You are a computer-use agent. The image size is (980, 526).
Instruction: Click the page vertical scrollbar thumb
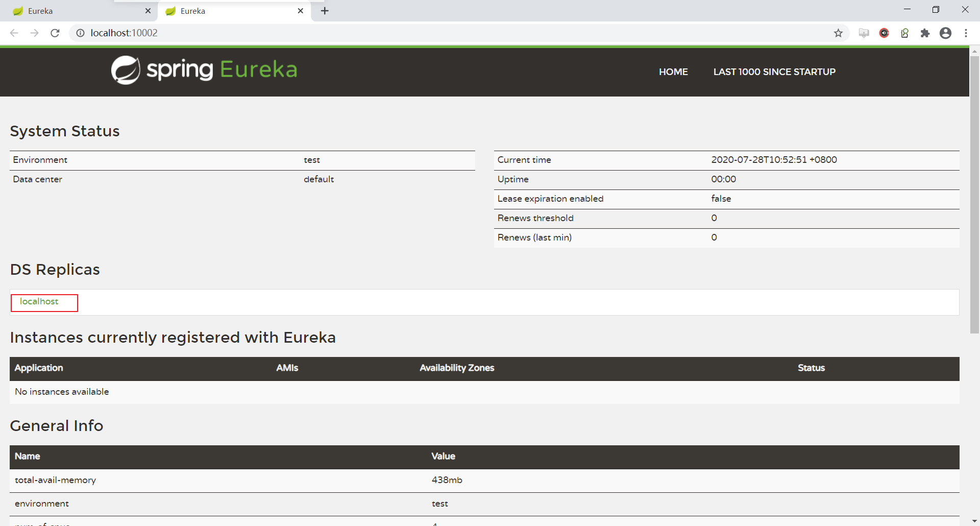(x=974, y=194)
